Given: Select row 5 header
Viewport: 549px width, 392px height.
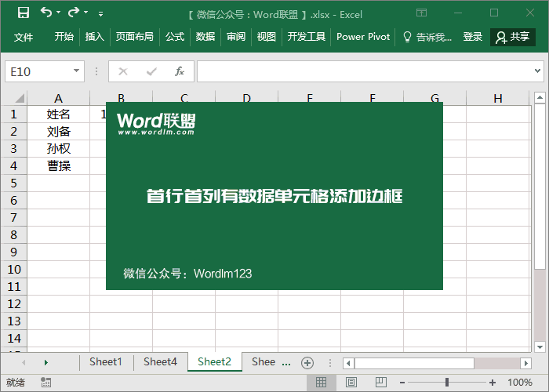Looking at the screenshot, I should pyautogui.click(x=13, y=183).
